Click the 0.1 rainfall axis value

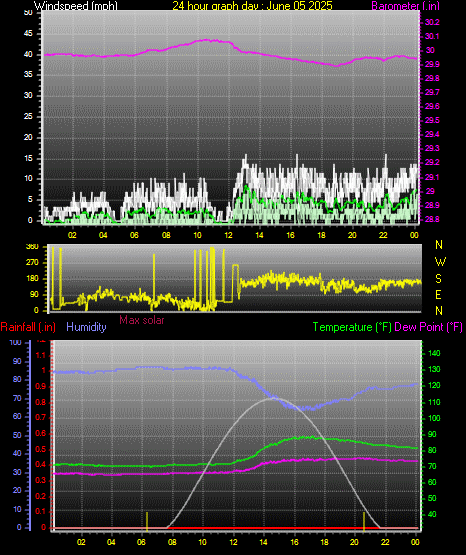41,512
